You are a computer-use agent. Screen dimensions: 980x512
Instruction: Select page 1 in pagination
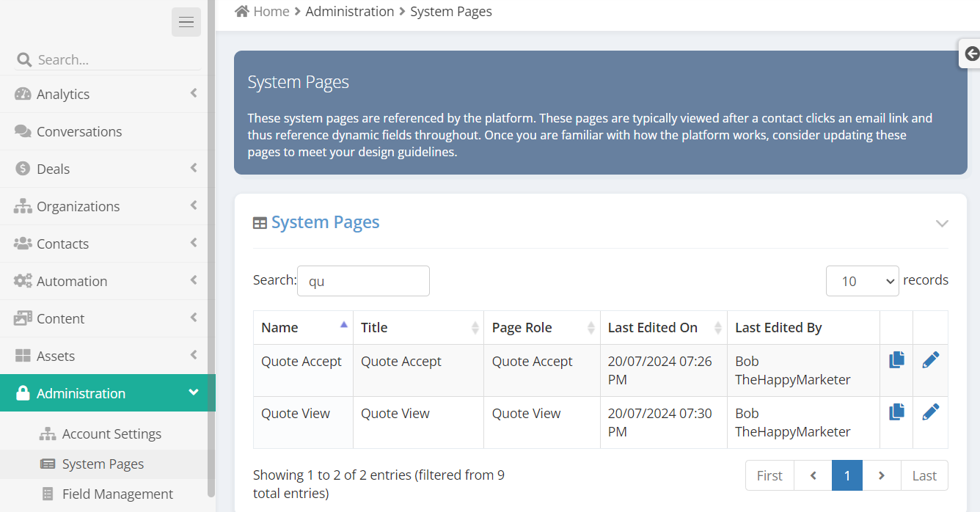pos(847,475)
